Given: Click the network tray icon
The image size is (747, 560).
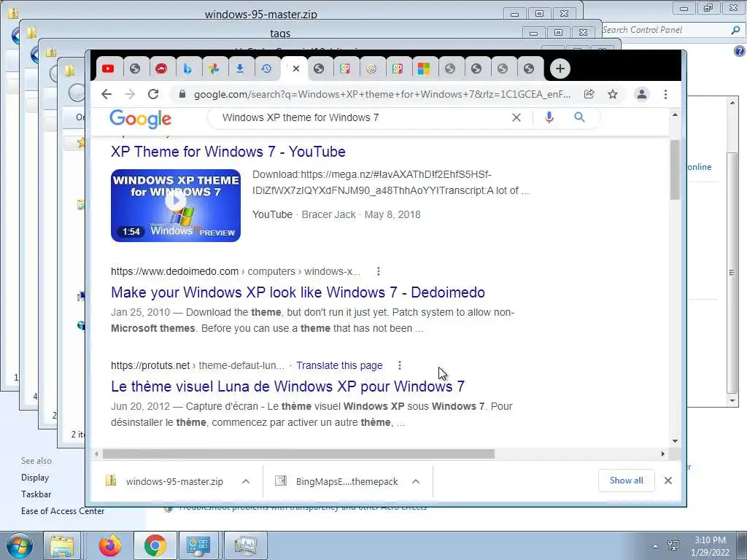Looking at the screenshot, I should pyautogui.click(x=673, y=545).
